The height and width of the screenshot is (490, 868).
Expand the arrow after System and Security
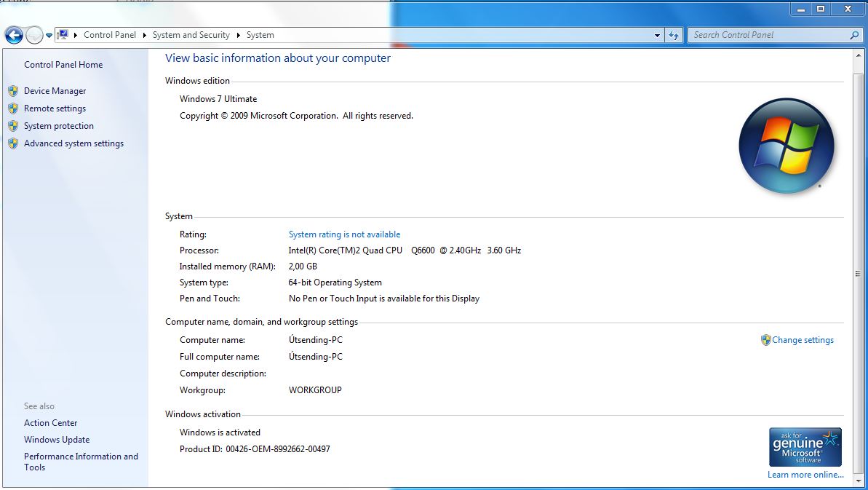tap(239, 35)
